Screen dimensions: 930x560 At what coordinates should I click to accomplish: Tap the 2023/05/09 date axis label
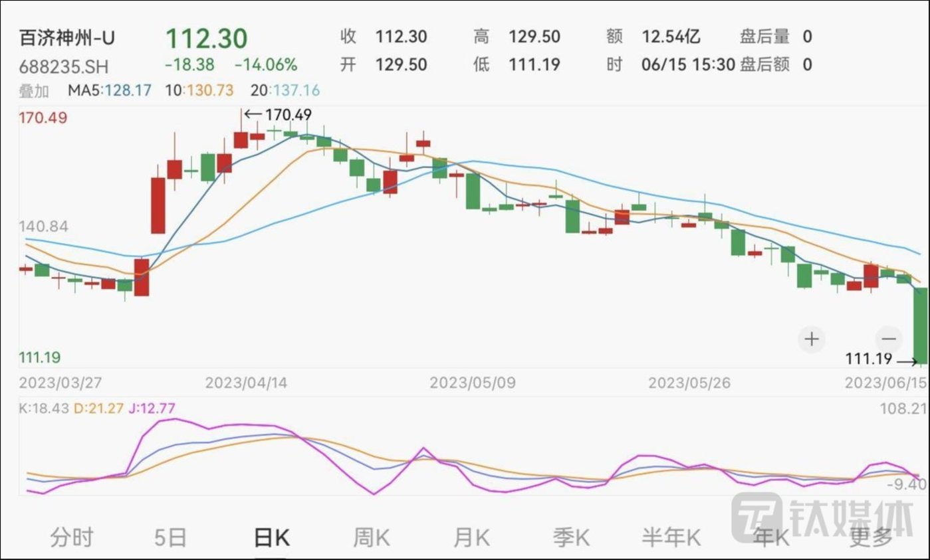tap(472, 383)
